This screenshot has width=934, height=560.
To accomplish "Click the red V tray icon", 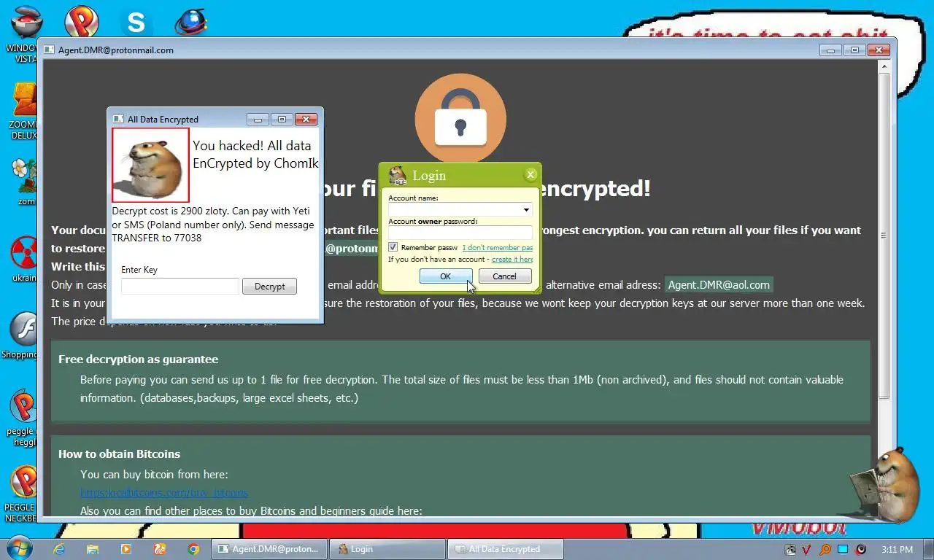I will 807,550.
